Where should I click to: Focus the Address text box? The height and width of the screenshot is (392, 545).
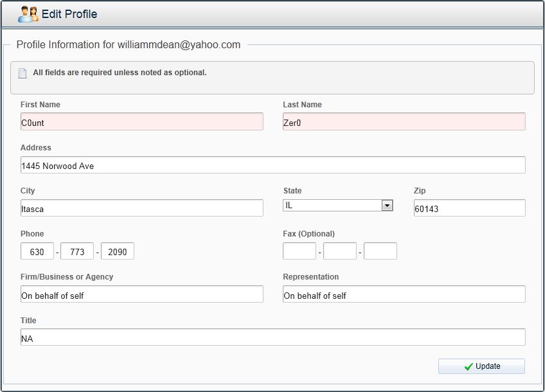pyautogui.click(x=272, y=165)
